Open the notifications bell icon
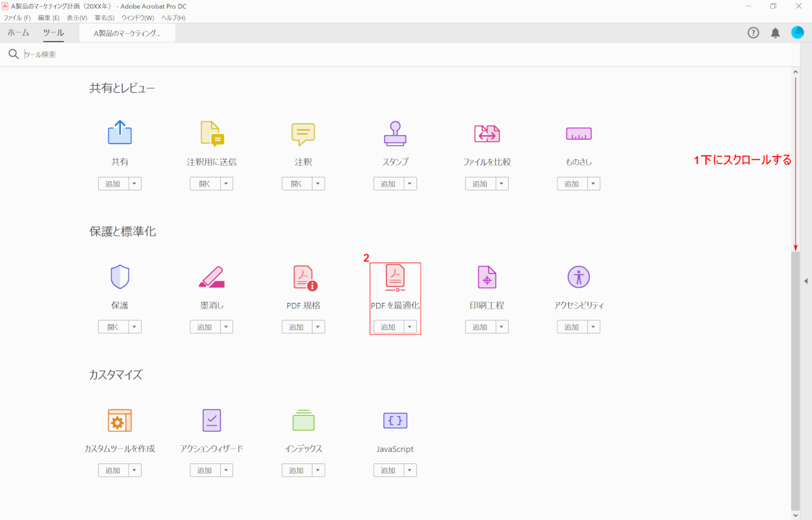This screenshot has width=812, height=520. click(775, 33)
